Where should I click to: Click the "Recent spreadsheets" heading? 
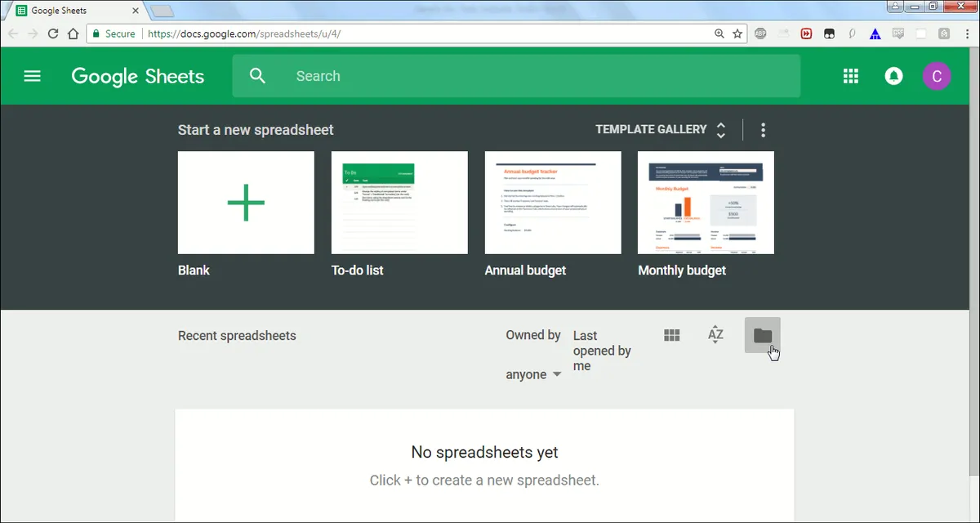click(237, 336)
